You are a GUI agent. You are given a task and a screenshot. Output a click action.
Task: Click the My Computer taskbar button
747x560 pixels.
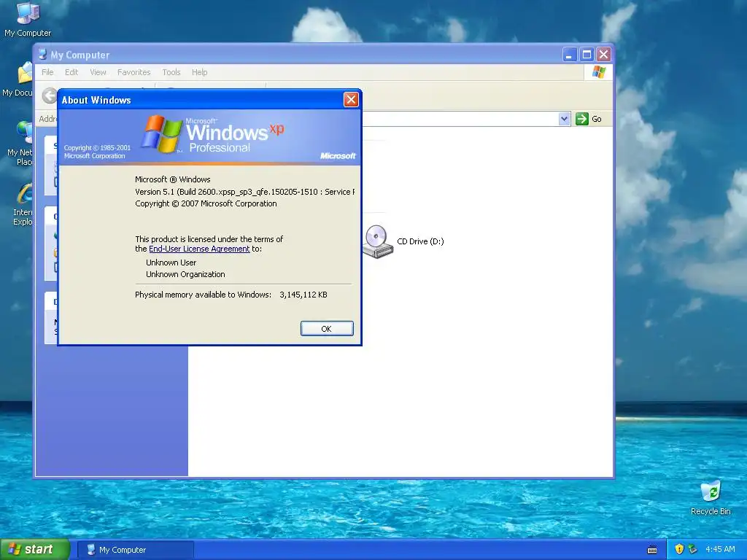click(135, 550)
